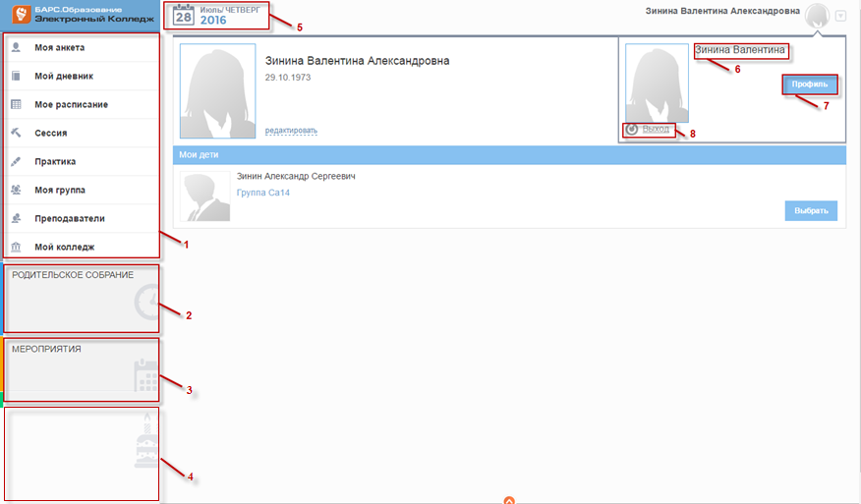Click the Выход logout link
The height and width of the screenshot is (504, 861).
(657, 129)
